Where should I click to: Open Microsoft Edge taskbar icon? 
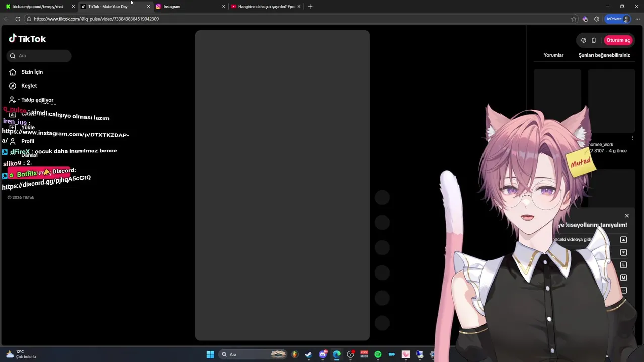[337, 354]
